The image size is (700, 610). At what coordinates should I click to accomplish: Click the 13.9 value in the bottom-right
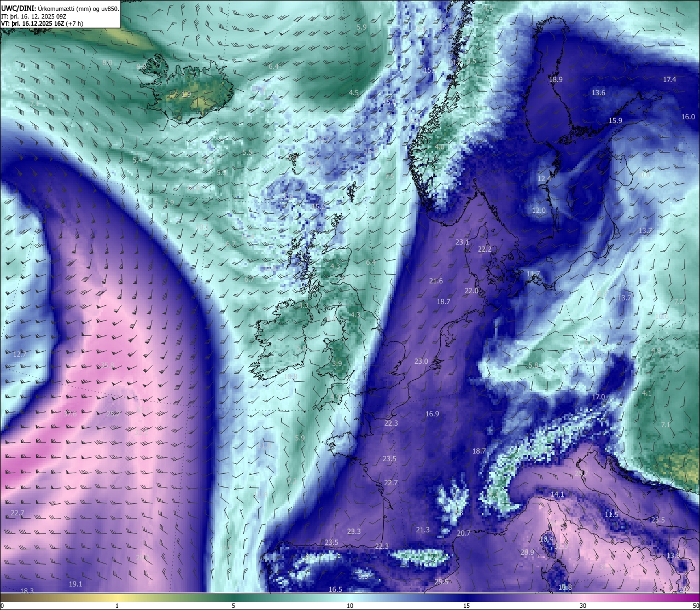[x=673, y=555]
